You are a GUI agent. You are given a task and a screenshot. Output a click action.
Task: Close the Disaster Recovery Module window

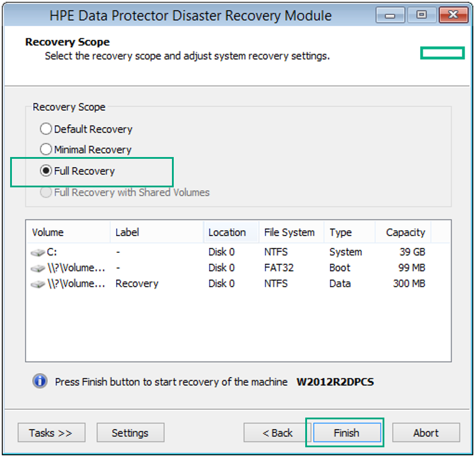[x=453, y=15]
